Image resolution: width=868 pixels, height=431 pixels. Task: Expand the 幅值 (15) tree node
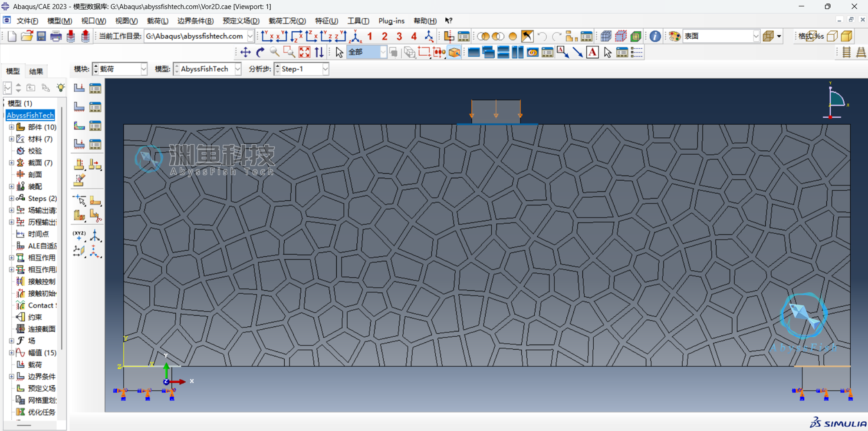(x=11, y=353)
